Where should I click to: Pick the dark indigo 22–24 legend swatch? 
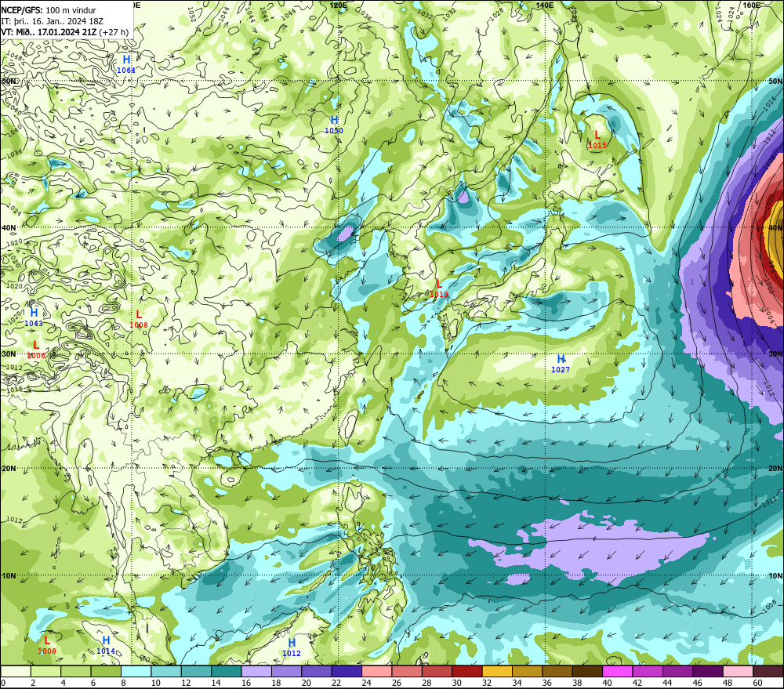(347, 671)
